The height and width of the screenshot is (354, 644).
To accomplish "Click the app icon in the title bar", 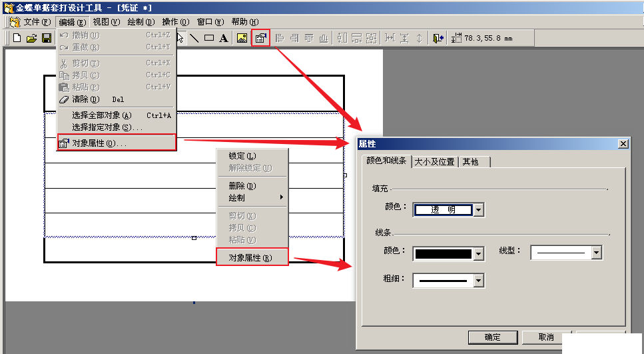I will pyautogui.click(x=9, y=7).
